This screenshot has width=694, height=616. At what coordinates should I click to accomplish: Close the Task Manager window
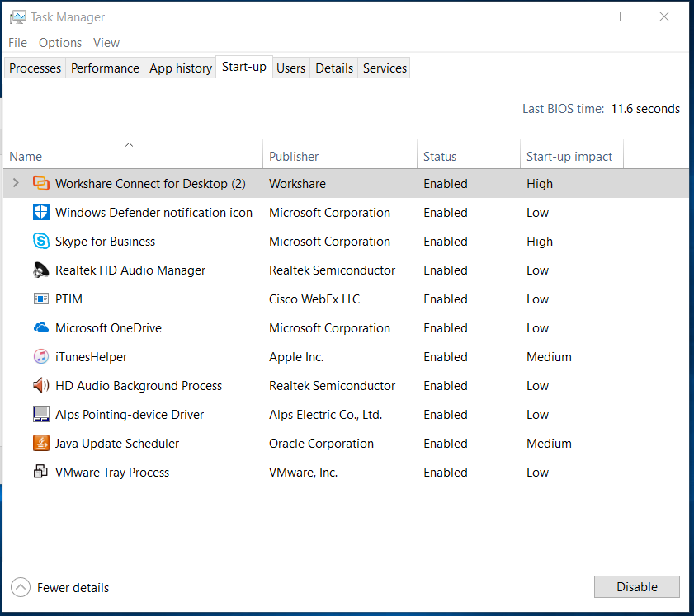(664, 16)
